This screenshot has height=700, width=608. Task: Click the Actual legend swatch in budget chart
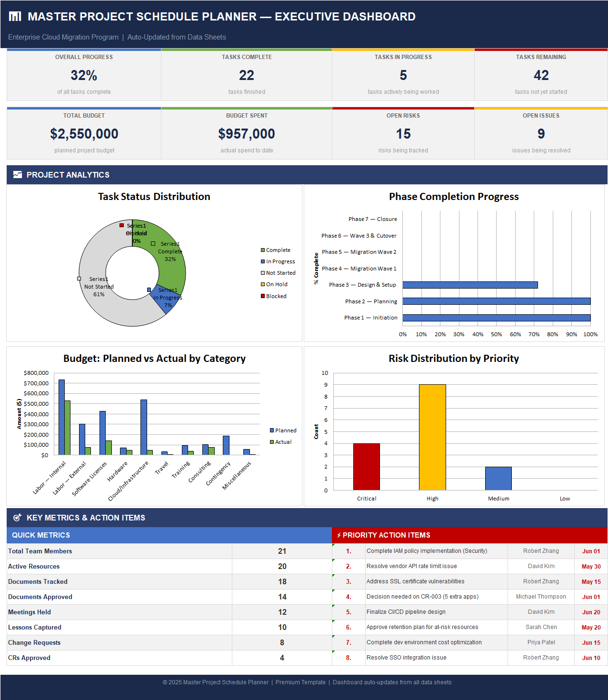tap(272, 442)
